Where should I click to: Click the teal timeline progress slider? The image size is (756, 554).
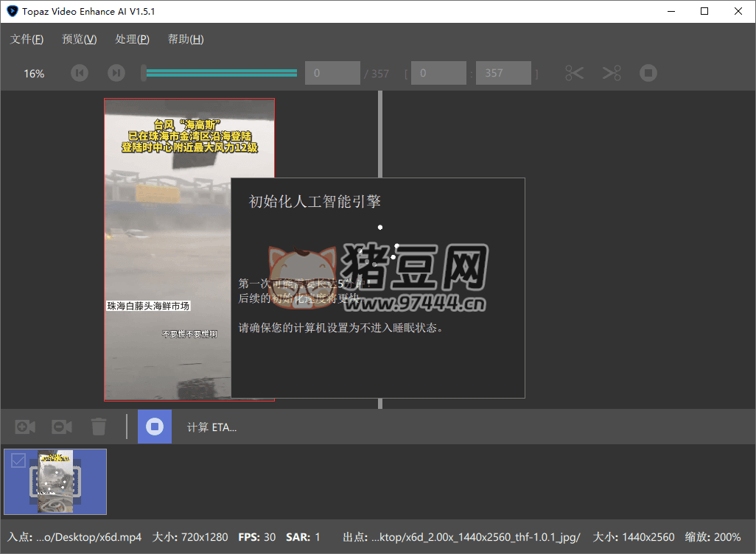(x=221, y=73)
